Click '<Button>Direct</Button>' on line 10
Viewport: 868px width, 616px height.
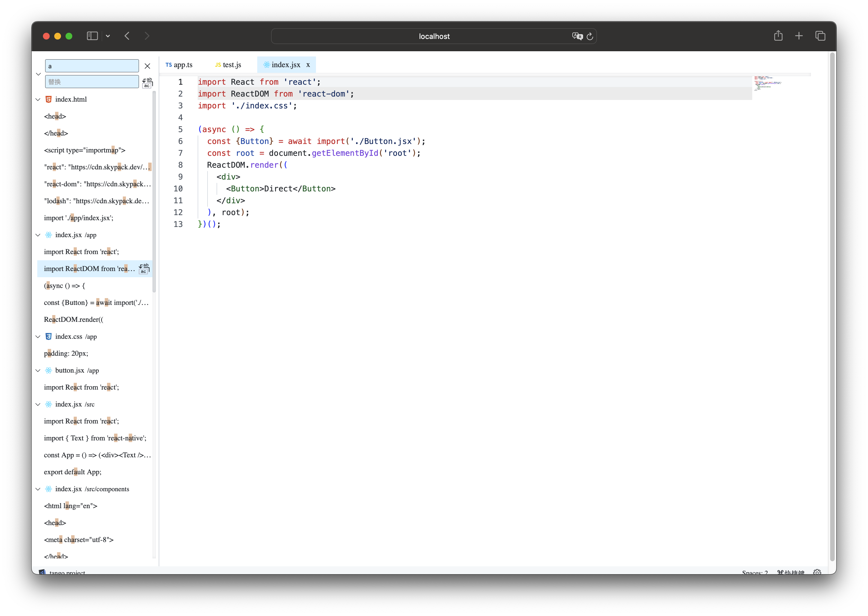click(281, 189)
